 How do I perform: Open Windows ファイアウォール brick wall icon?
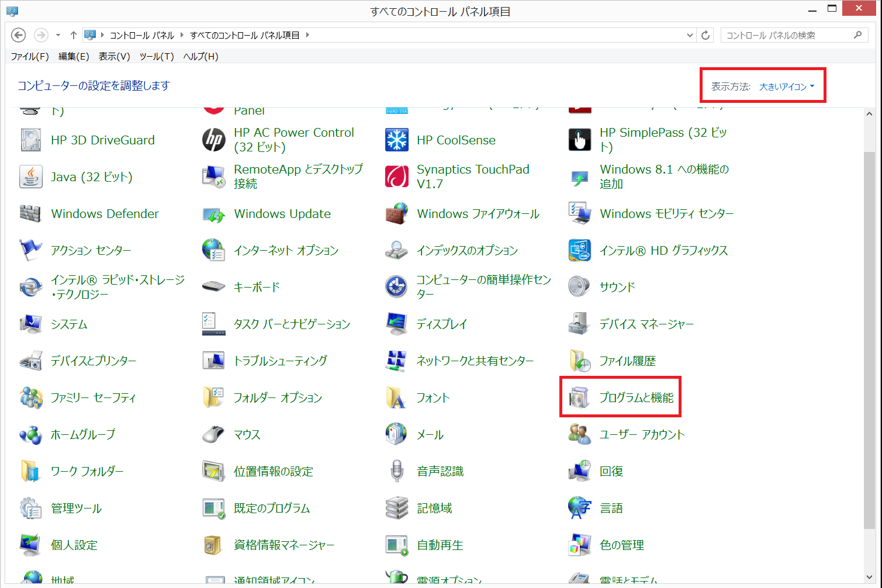tap(396, 214)
